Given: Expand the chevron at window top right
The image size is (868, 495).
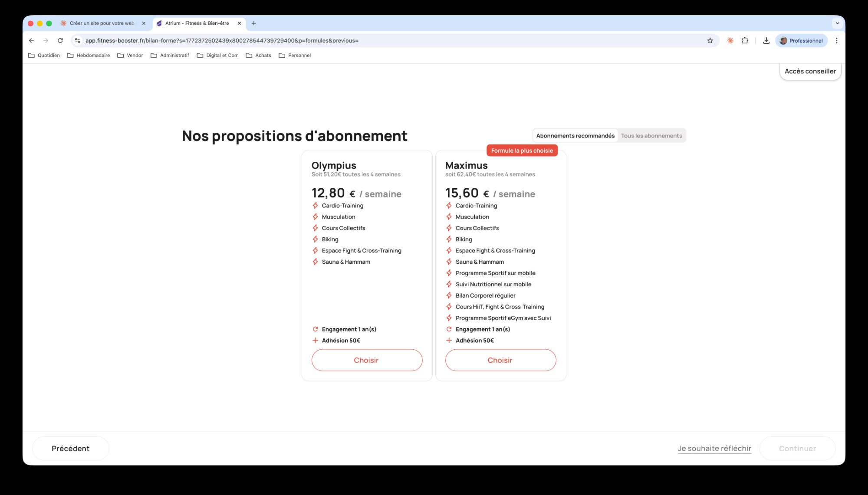Looking at the screenshot, I should tap(837, 23).
